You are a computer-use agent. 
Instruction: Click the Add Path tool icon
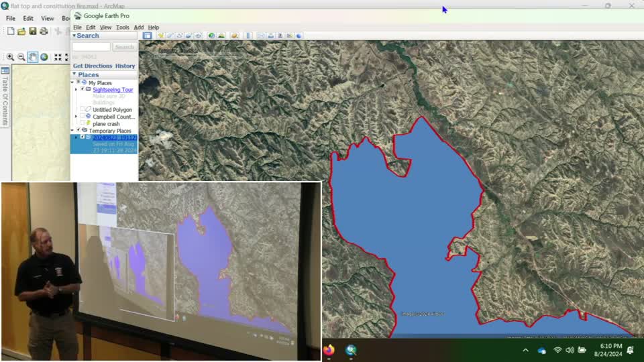180,36
